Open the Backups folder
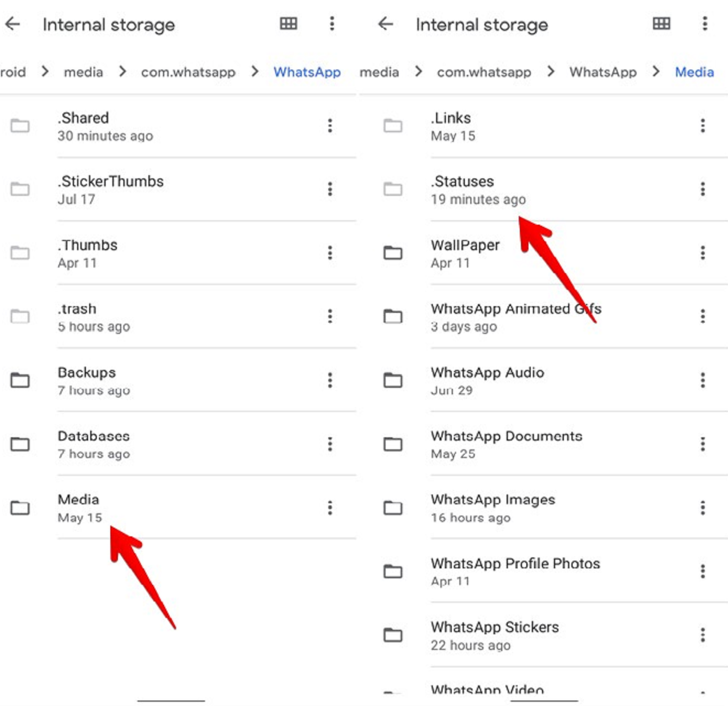Image resolution: width=728 pixels, height=706 pixels. coord(178,380)
